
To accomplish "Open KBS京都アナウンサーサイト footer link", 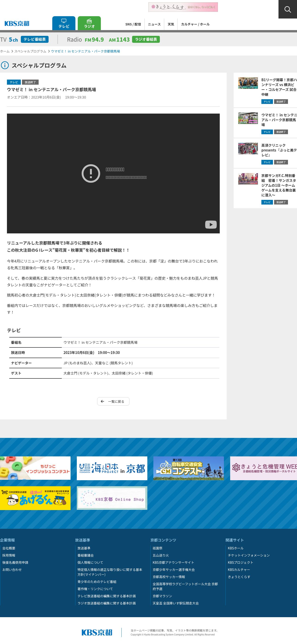I will click(173, 563).
